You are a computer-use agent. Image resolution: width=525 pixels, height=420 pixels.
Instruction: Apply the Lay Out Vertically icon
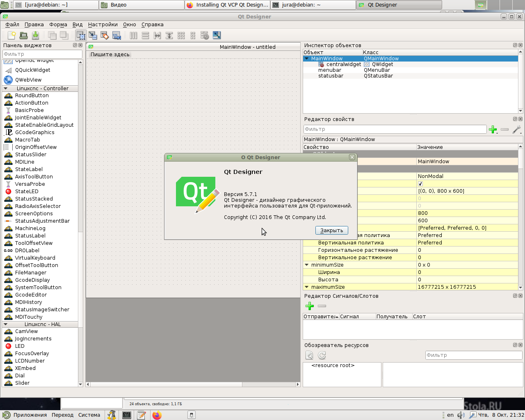click(145, 35)
